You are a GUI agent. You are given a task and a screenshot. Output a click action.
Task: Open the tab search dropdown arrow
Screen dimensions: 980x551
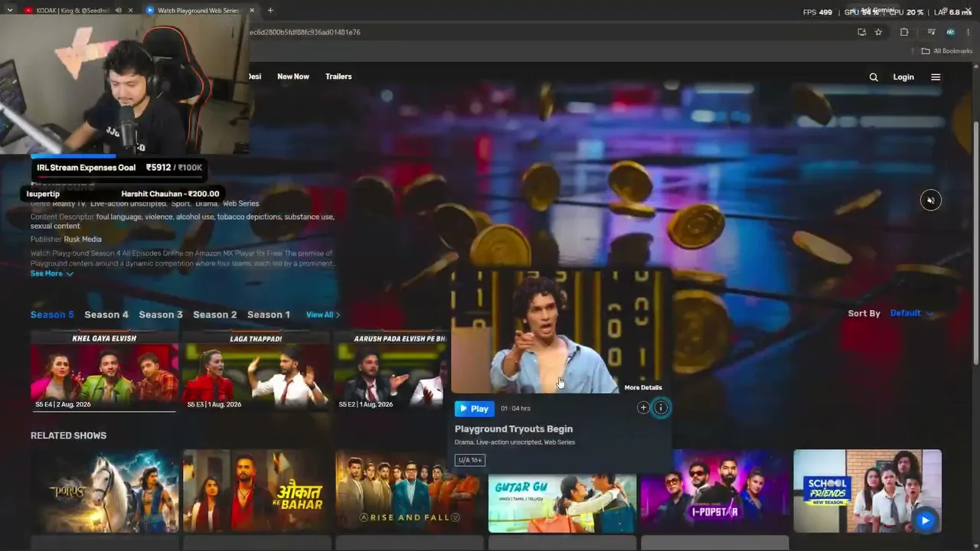pos(9,11)
